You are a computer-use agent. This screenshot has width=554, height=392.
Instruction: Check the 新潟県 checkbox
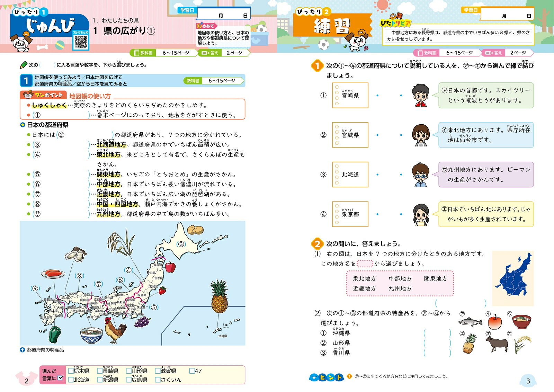[100, 380]
